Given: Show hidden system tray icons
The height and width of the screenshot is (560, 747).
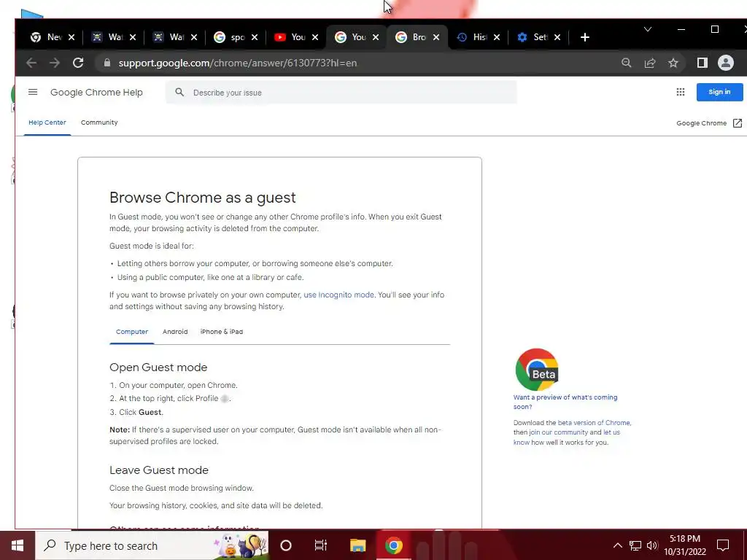Looking at the screenshot, I should pos(617,545).
